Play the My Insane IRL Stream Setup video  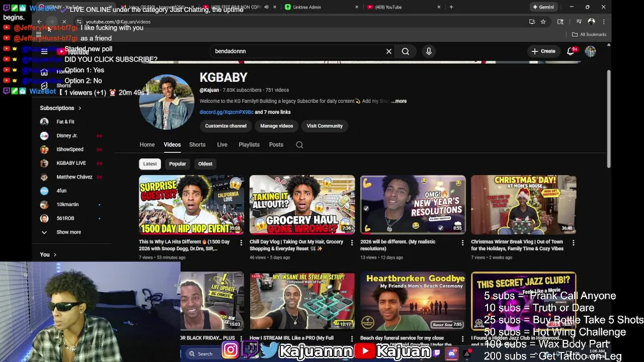tap(302, 301)
